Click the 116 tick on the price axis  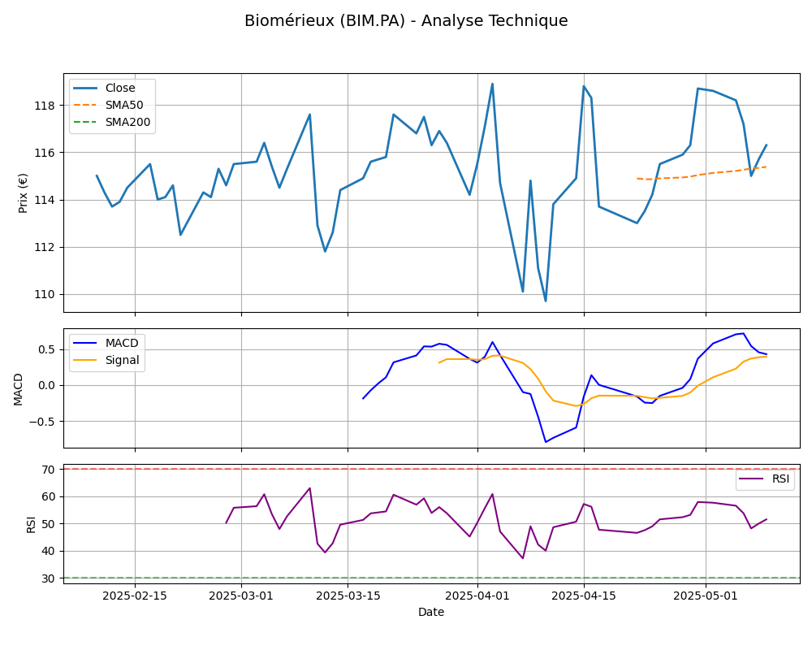point(45,153)
